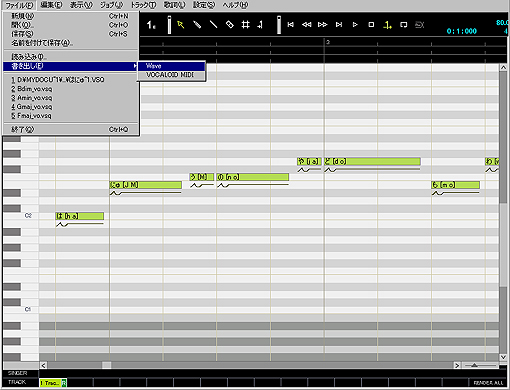Toggle the auto-scroll marker icon

[387, 25]
